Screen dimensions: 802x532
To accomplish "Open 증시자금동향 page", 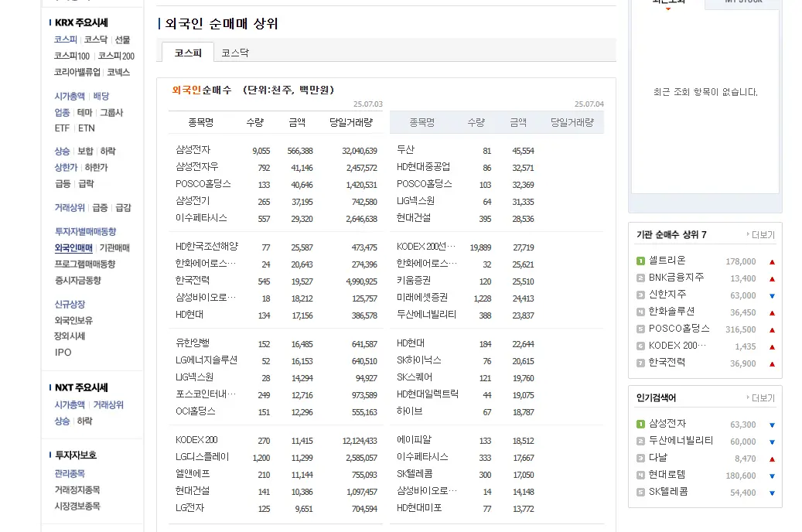I will pyautogui.click(x=78, y=281).
